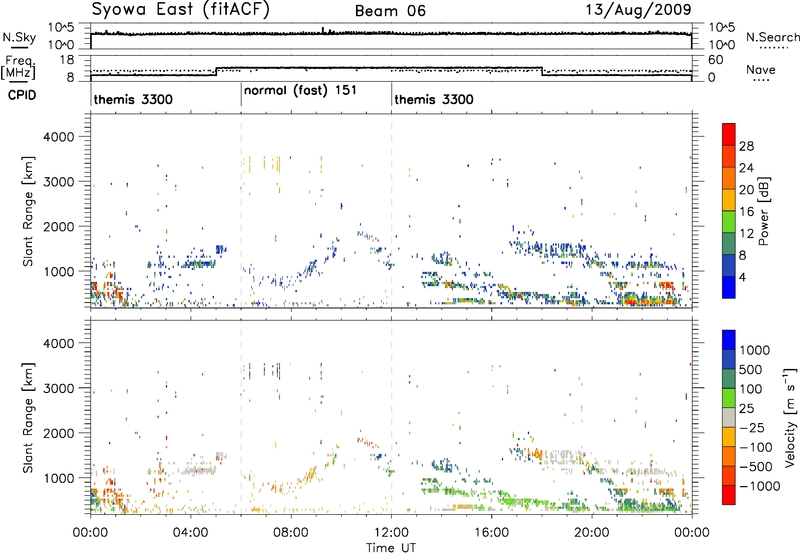Viewport: 800px width, 554px height.
Task: Click the 'Syowa East (fitACF)' title
Action: 181,10
